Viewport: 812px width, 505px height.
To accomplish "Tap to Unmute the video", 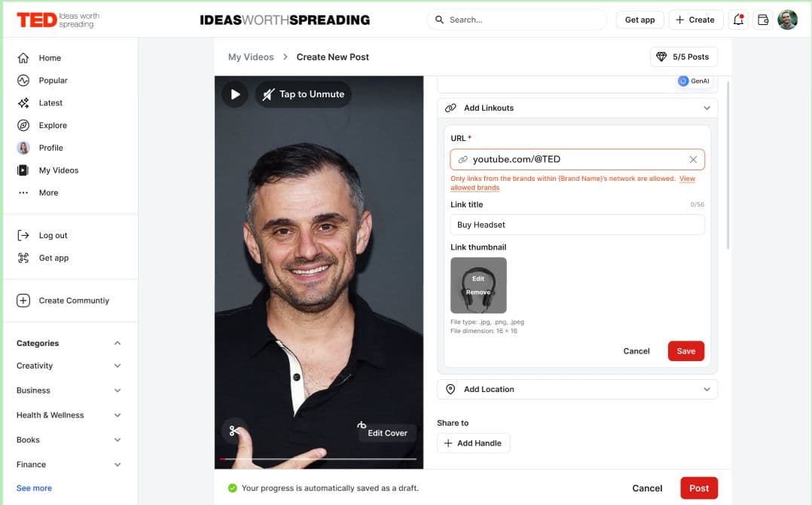I will point(304,94).
